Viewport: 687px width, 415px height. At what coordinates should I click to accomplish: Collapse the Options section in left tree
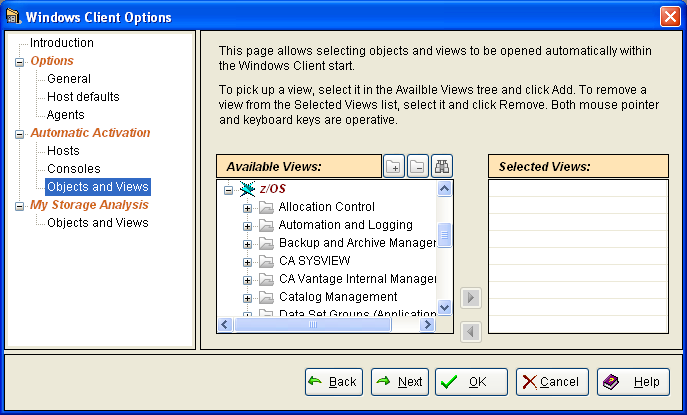19,62
